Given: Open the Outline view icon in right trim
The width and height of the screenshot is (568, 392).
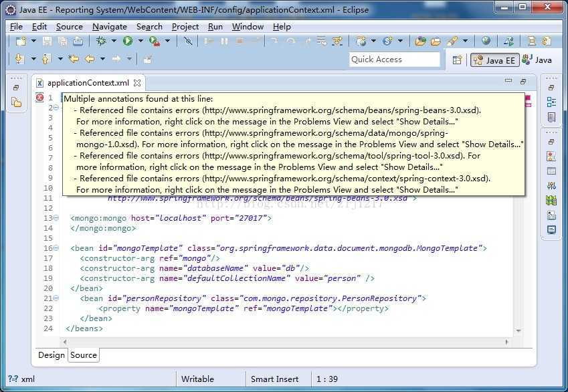Looking at the screenshot, I should [551, 102].
